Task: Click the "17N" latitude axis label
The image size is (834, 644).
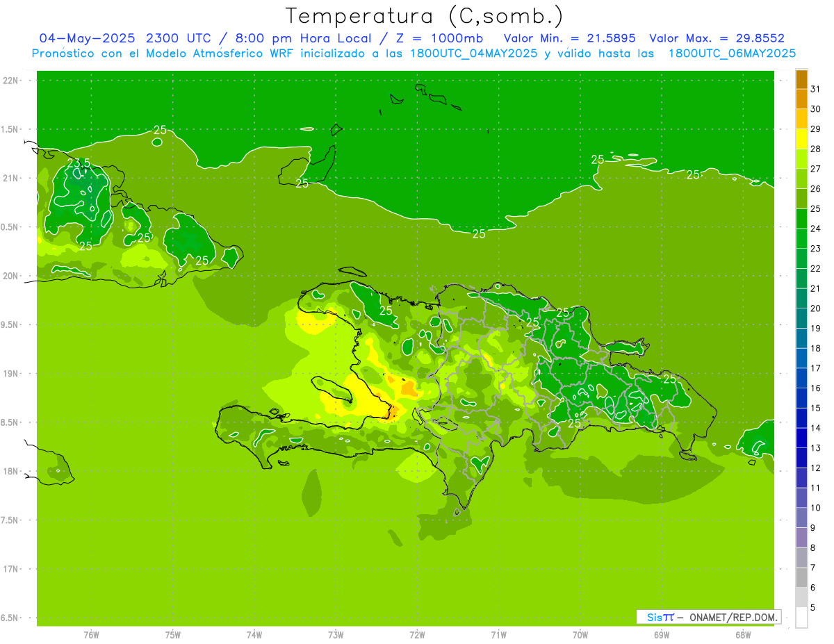Action: pyautogui.click(x=10, y=570)
